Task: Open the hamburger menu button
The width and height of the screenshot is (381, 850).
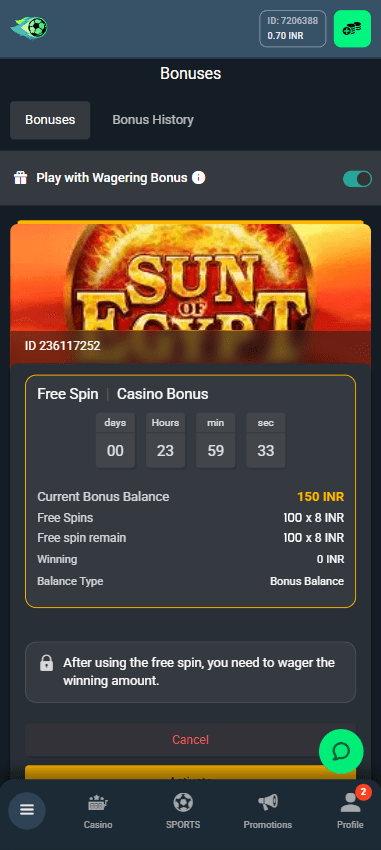Action: click(x=27, y=810)
